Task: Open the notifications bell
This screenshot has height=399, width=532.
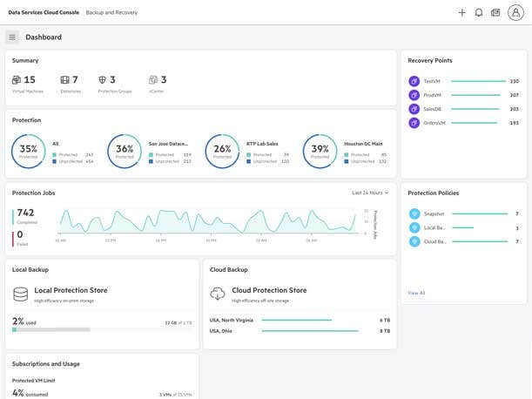Action: 479,13
